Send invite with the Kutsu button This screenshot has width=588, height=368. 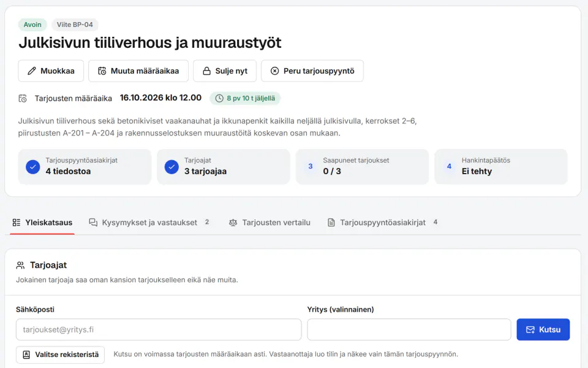pos(543,330)
